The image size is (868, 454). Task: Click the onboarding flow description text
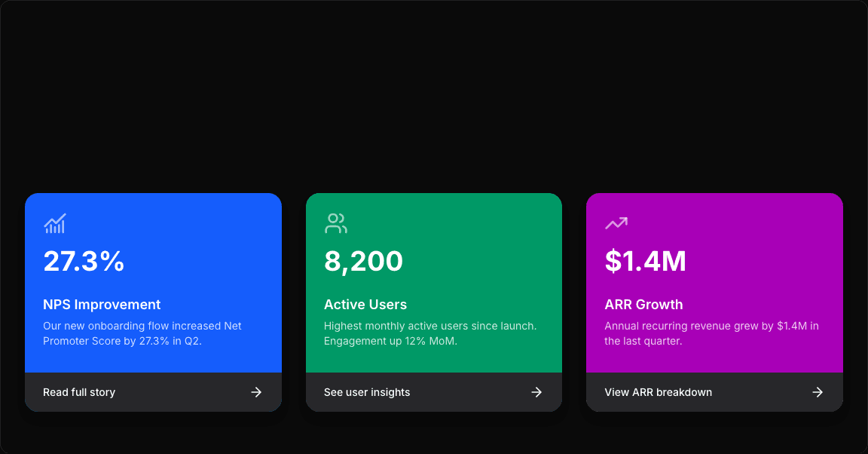[x=142, y=333]
